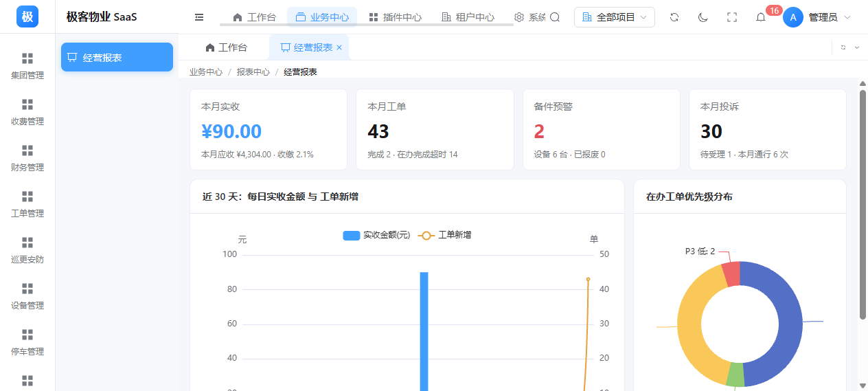Open the 巡更安防 sidebar module

pyautogui.click(x=27, y=251)
